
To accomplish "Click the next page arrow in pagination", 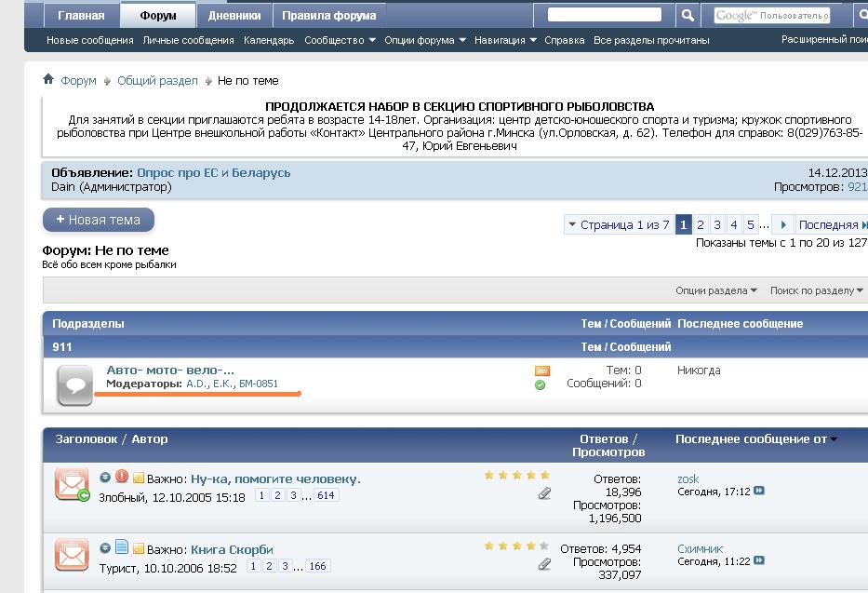I will tap(783, 224).
